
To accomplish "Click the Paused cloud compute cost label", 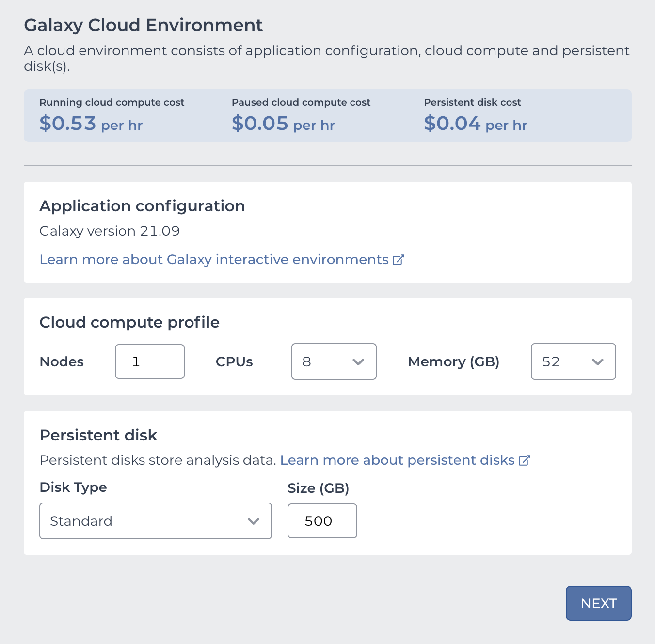I will point(301,102).
